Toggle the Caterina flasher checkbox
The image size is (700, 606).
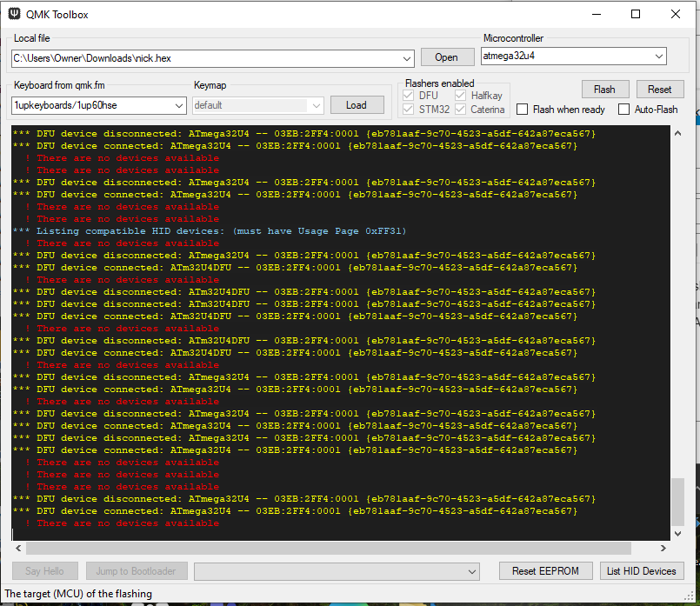tap(460, 110)
